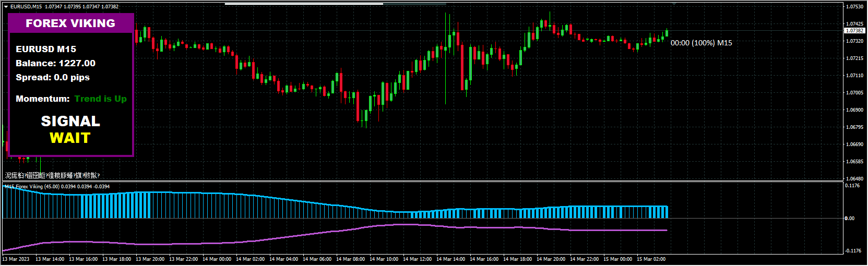Click the 'SIGNAL' heading in the panel
The width and height of the screenshot is (868, 266).
click(70, 121)
